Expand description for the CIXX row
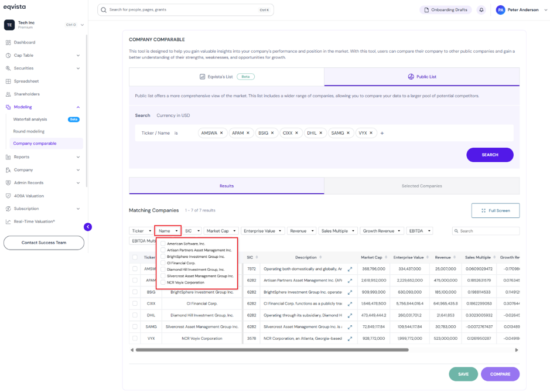550x392 pixels. [350, 304]
